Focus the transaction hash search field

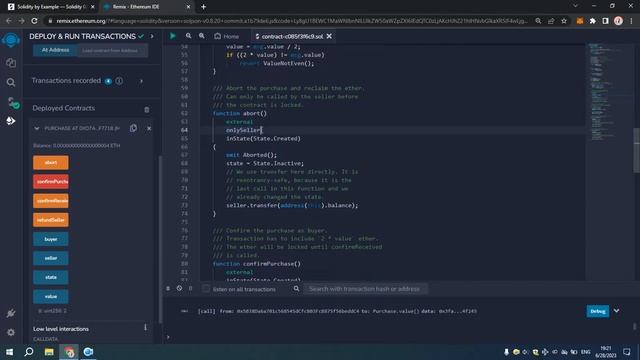tap(365, 289)
